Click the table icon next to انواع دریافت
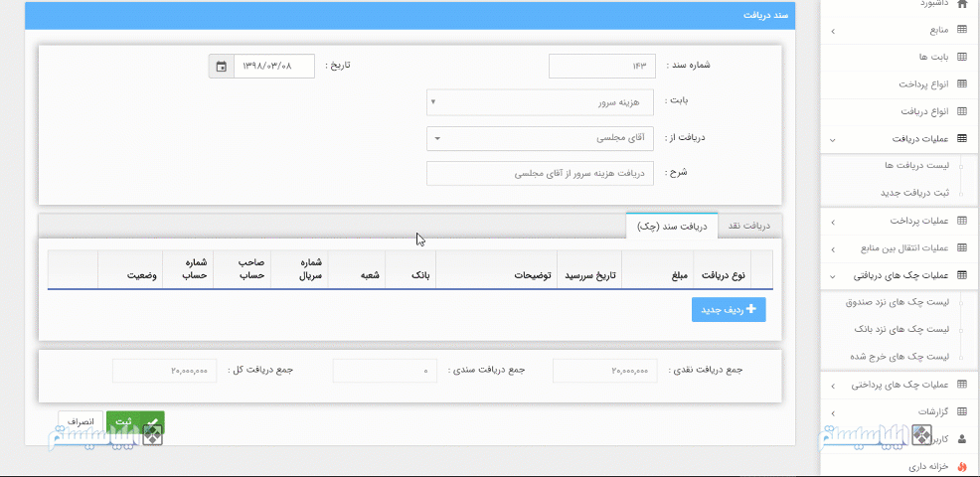Image resolution: width=980 pixels, height=477 pixels. (962, 111)
